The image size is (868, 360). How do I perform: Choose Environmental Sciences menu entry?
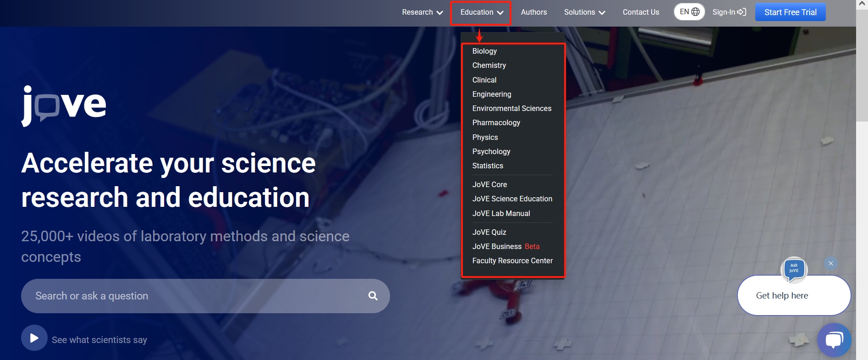[x=512, y=108]
